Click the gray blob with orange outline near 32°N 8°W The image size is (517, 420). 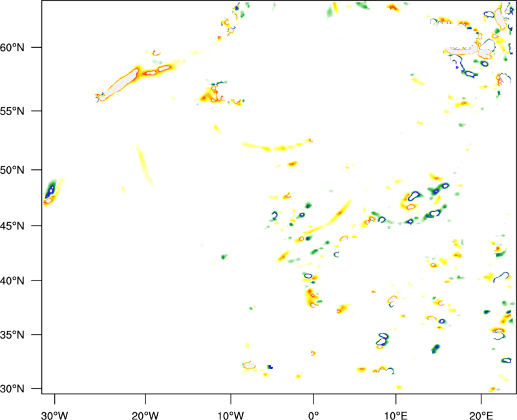[x=249, y=365]
